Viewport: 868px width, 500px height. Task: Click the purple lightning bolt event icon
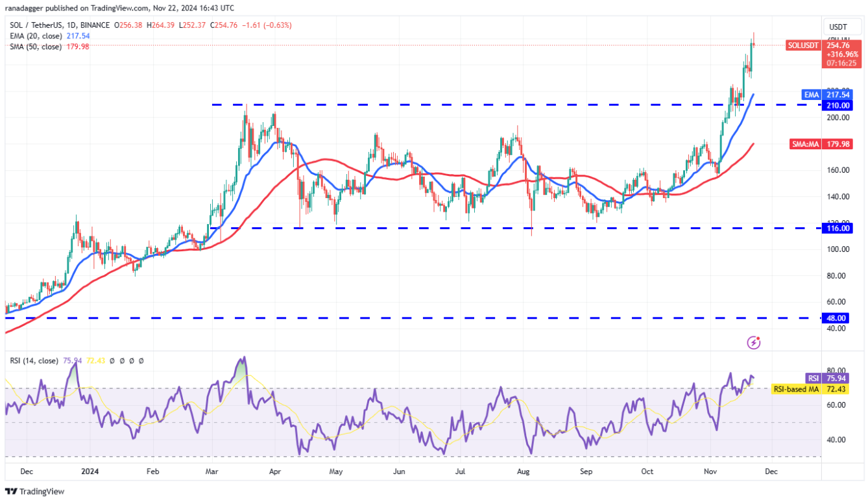(753, 342)
